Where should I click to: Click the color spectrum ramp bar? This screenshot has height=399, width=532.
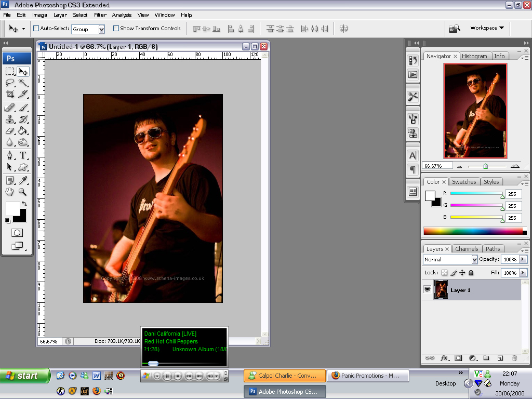[x=473, y=231]
